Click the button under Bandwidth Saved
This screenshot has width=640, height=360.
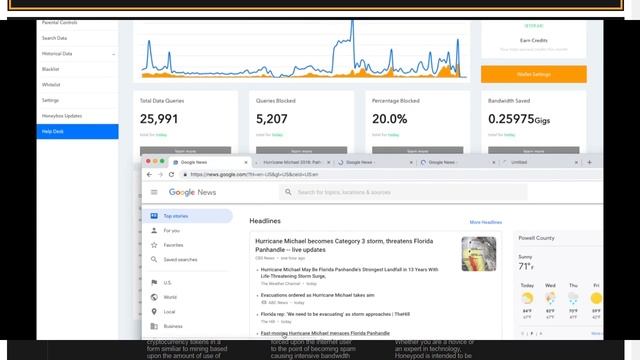pos(533,151)
